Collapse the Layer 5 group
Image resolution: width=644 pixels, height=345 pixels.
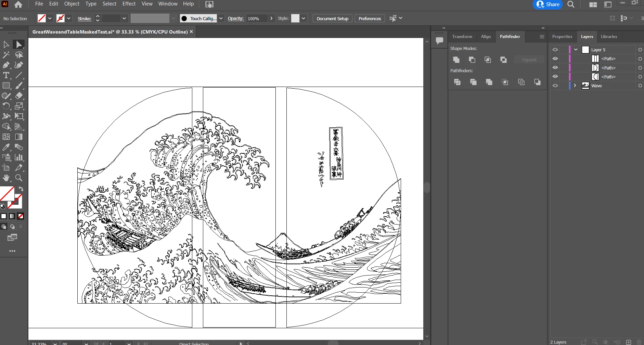(576, 50)
